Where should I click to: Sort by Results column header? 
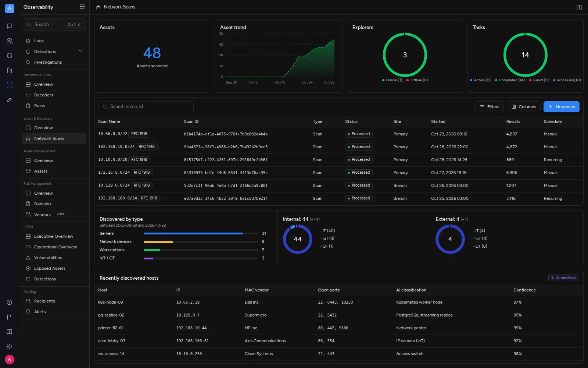[x=513, y=121]
